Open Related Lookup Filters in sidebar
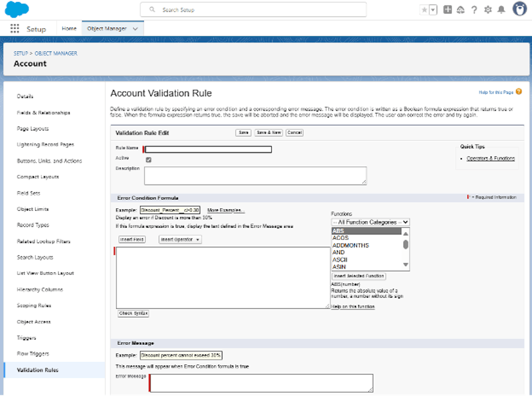The image size is (532, 396). [x=44, y=241]
